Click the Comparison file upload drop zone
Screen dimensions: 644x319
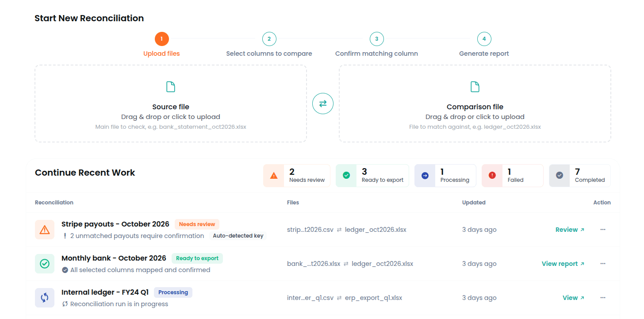[475, 104]
